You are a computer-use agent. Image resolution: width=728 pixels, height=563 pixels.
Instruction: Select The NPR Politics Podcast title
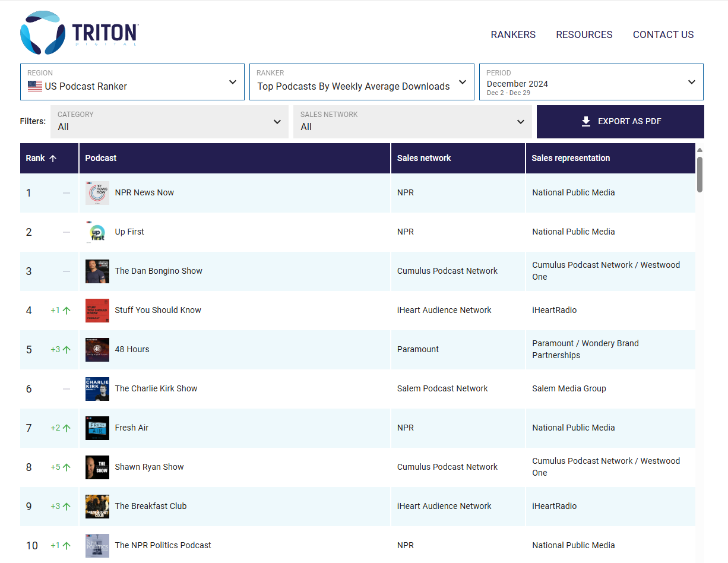tap(163, 545)
